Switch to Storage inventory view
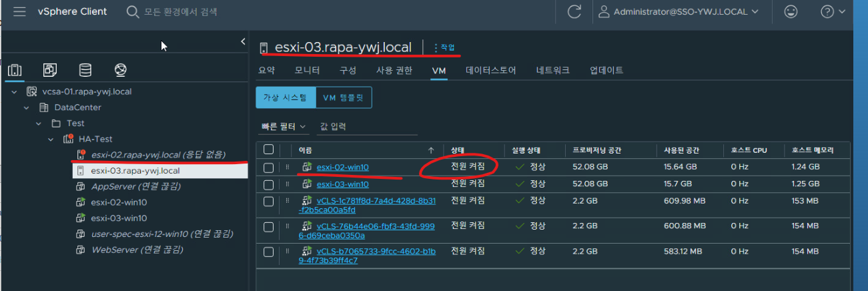Viewport: 868px width, 291px height. 85,70
